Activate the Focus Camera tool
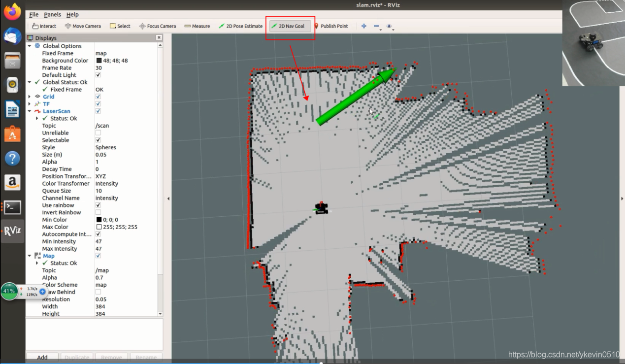Screen dimensions: 625x364 (x=158, y=26)
